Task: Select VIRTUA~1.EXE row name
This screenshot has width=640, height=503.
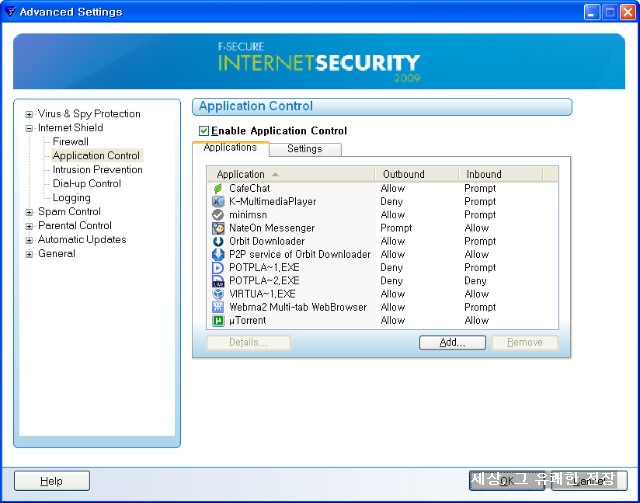Action: [x=262, y=294]
